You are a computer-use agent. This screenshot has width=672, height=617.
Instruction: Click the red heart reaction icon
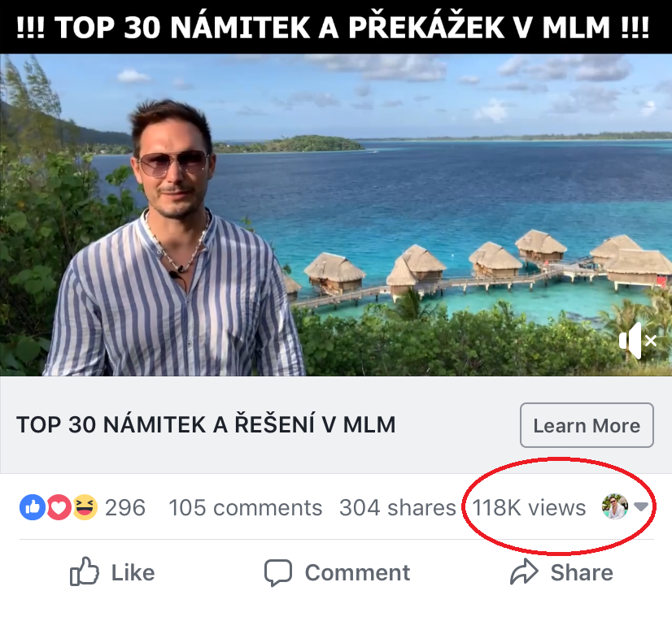click(x=59, y=507)
